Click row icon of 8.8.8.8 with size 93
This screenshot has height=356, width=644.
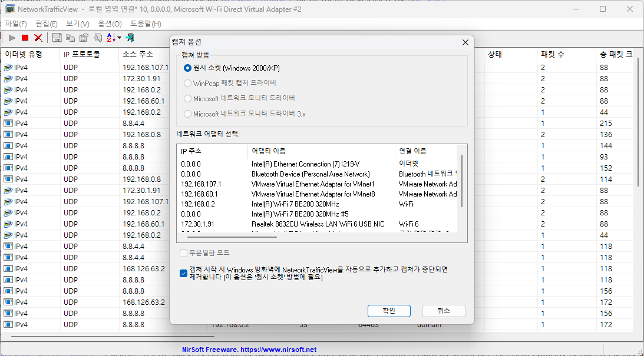(x=8, y=157)
